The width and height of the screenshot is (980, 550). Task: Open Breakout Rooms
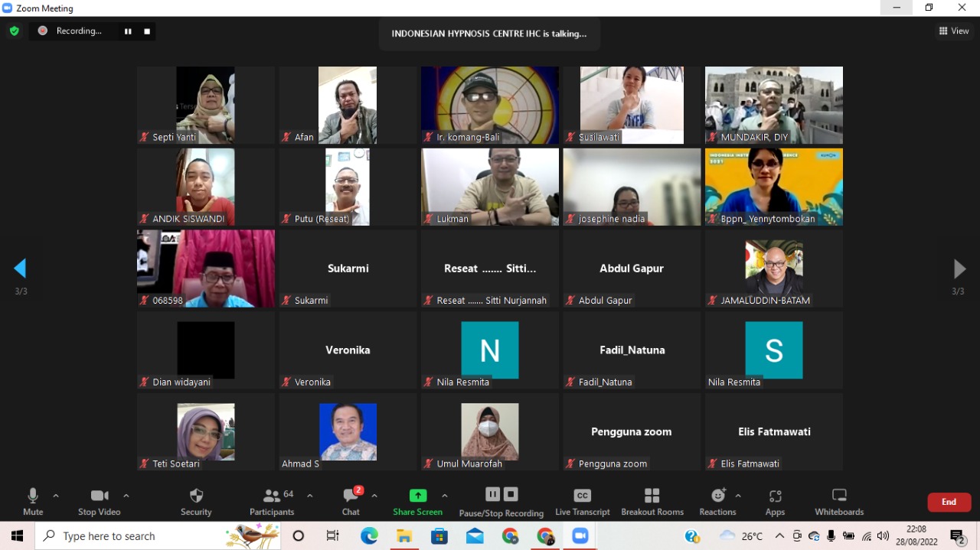[x=652, y=501]
